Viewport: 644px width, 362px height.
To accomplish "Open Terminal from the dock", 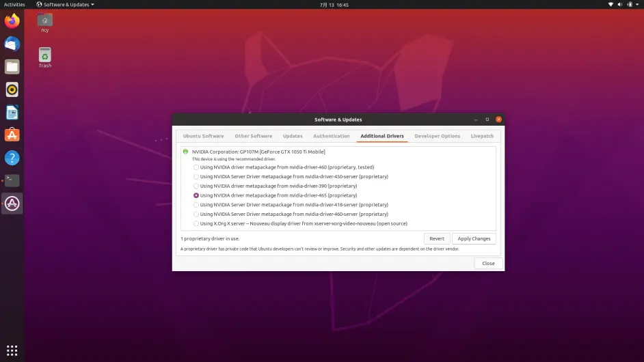I will point(12,180).
